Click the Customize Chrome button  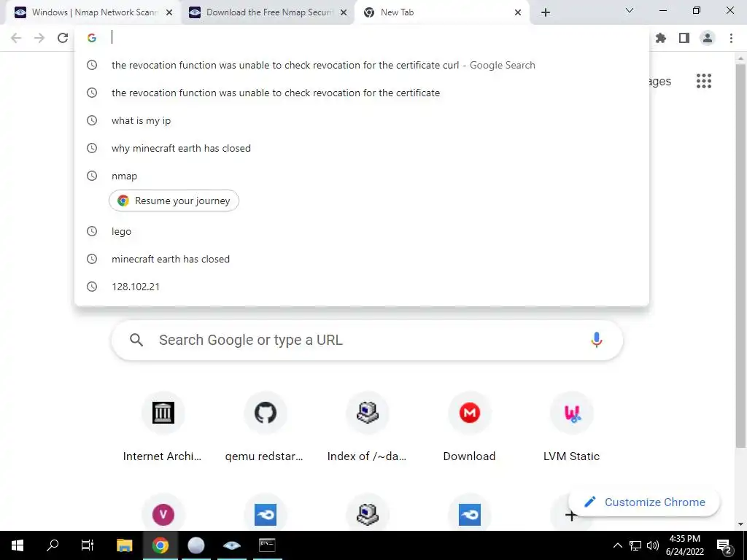pos(644,502)
